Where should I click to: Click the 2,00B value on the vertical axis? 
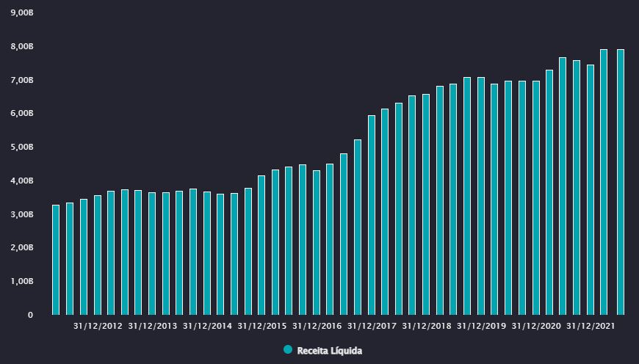coord(23,247)
